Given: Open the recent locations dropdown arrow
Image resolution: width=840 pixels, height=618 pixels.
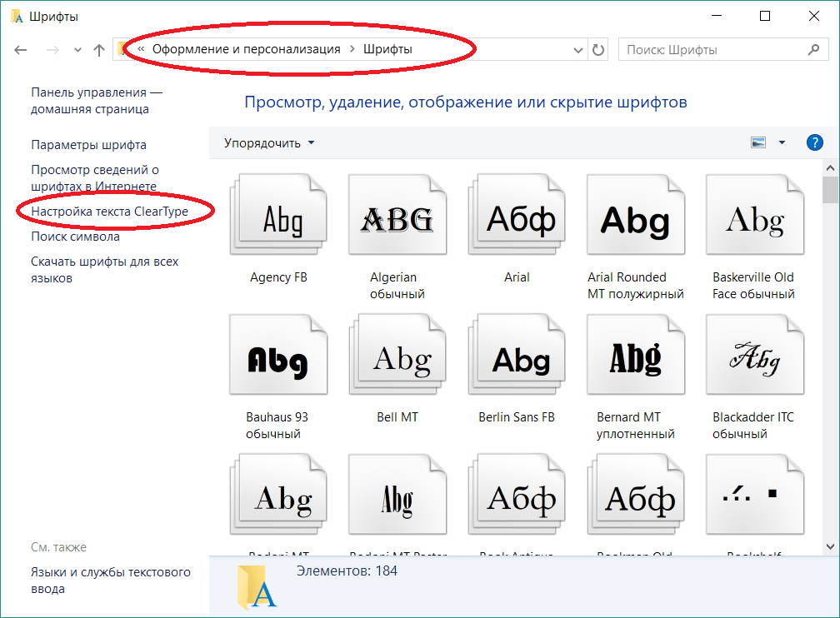Looking at the screenshot, I should [x=77, y=50].
